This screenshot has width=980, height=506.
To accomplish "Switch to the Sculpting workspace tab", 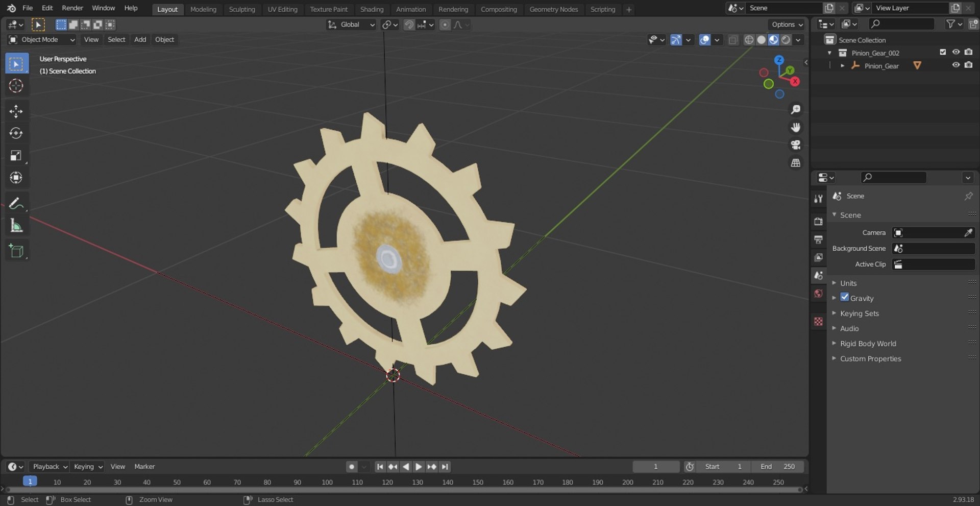I will tap(241, 9).
